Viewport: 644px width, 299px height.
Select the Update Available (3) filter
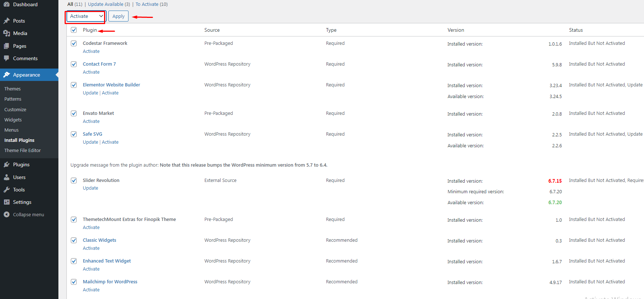[x=109, y=4]
